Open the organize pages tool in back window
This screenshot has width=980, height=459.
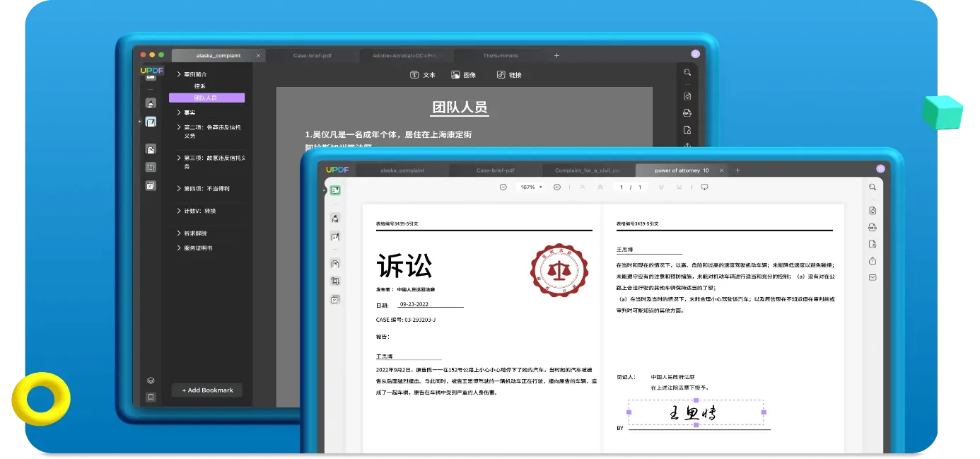tap(151, 149)
